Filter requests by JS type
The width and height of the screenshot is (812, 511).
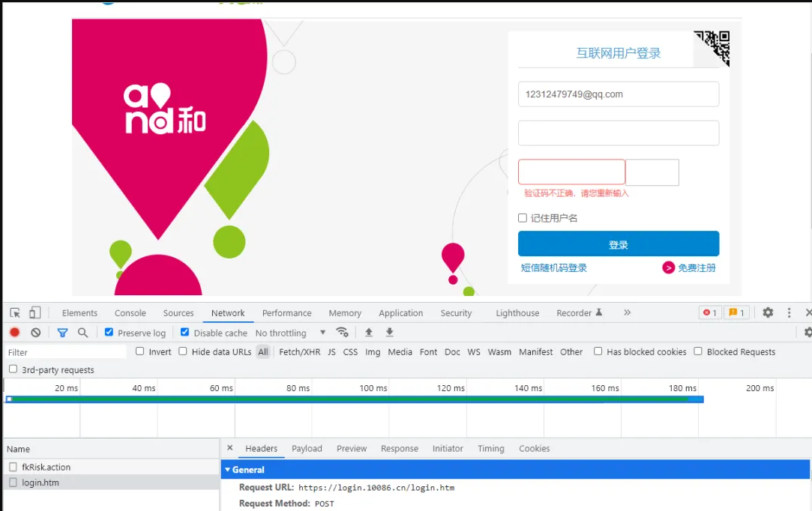(331, 351)
